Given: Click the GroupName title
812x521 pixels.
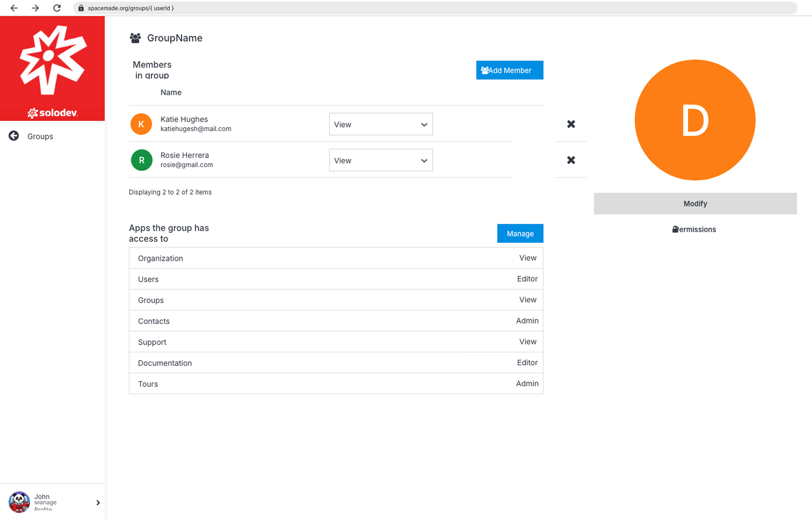Looking at the screenshot, I should 175,38.
